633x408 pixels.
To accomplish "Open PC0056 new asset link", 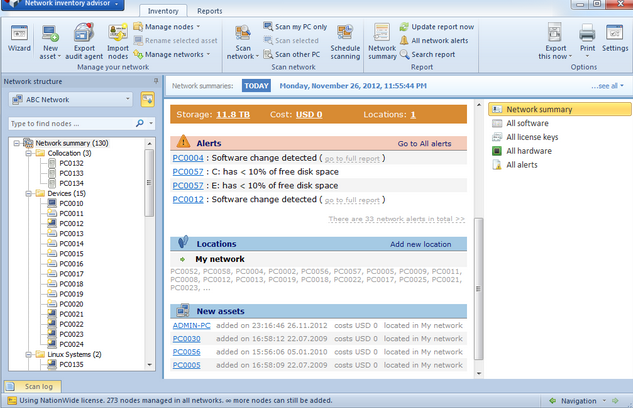I will (x=187, y=352).
